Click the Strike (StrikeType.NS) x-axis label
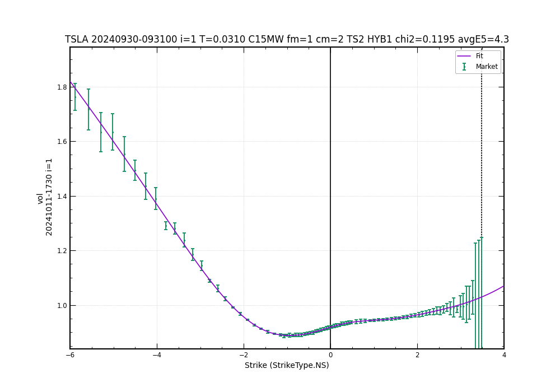The height and width of the screenshot is (392, 560). pos(287,365)
